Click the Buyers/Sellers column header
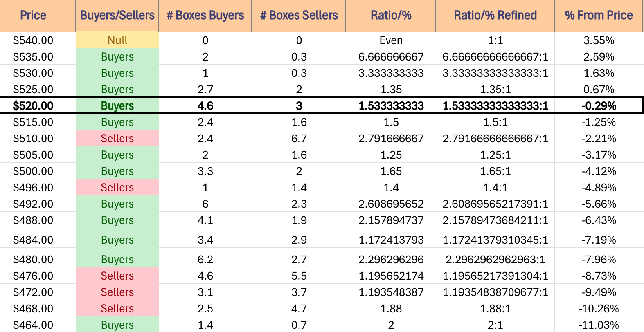This screenshot has height=332, width=644. [x=117, y=16]
